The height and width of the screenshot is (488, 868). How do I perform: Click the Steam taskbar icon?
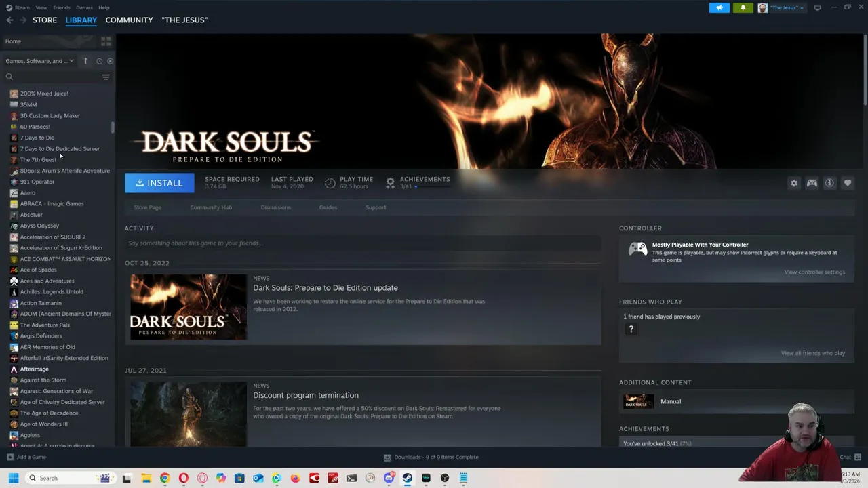click(x=407, y=479)
